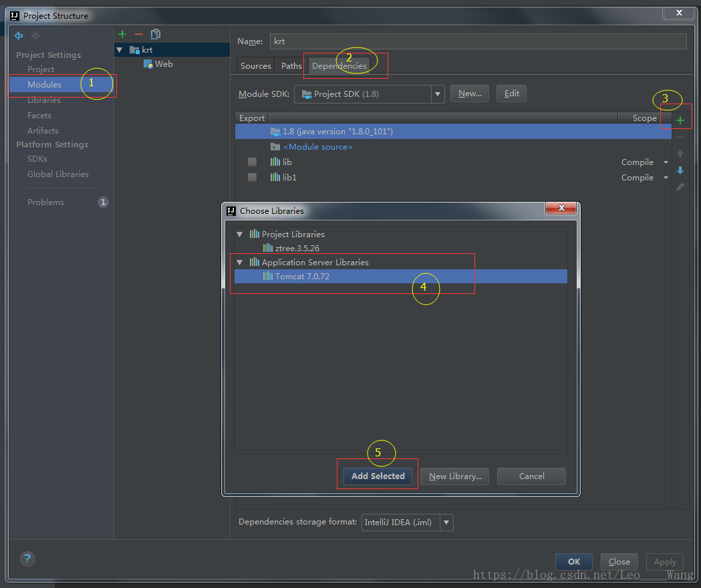Viewport: 701px width, 588px height.
Task: Switch to the Dependencies tab
Action: tap(339, 65)
